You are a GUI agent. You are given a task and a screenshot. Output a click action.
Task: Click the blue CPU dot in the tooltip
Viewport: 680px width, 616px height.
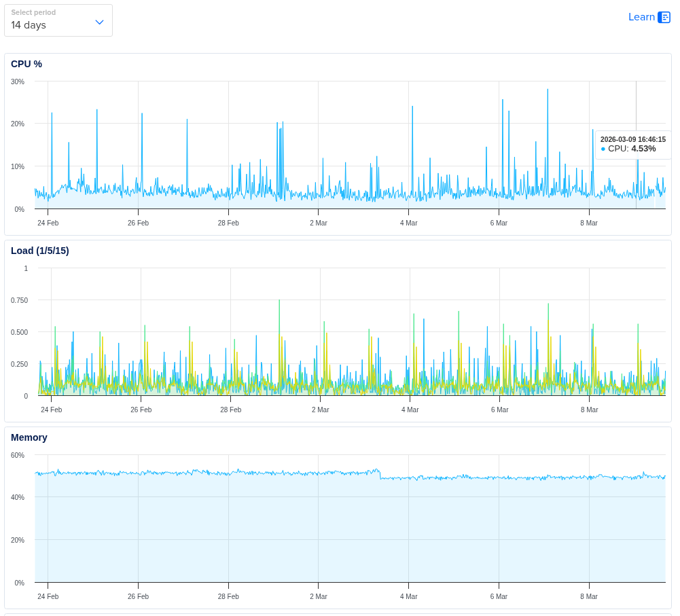603,149
